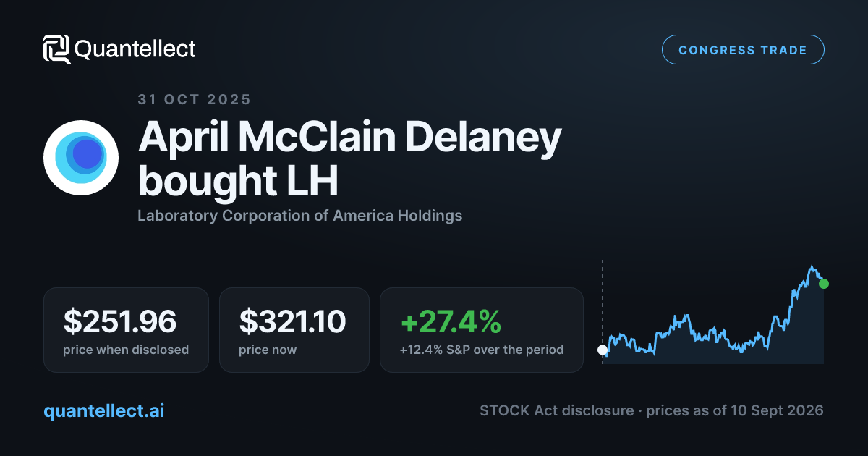Click the green end dot on chart
Viewport: 868px width, 456px height.
[x=824, y=284]
